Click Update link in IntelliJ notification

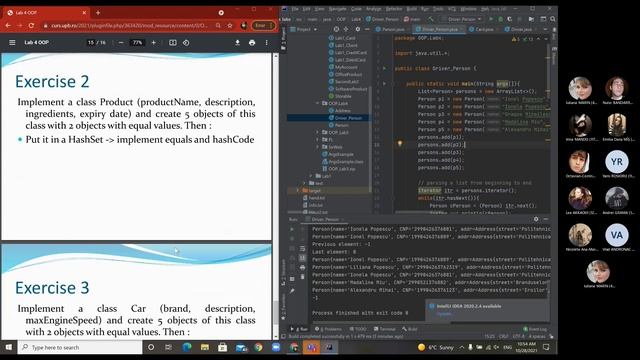[x=444, y=314]
